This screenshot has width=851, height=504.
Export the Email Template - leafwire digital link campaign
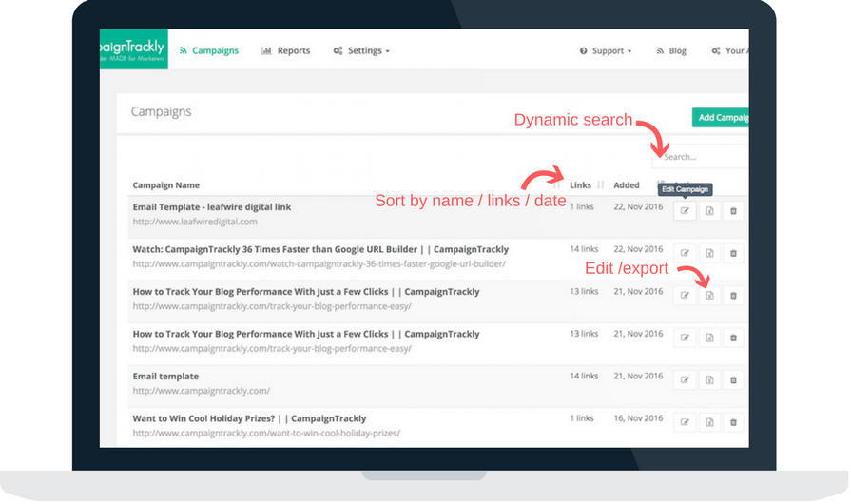pos(709,210)
